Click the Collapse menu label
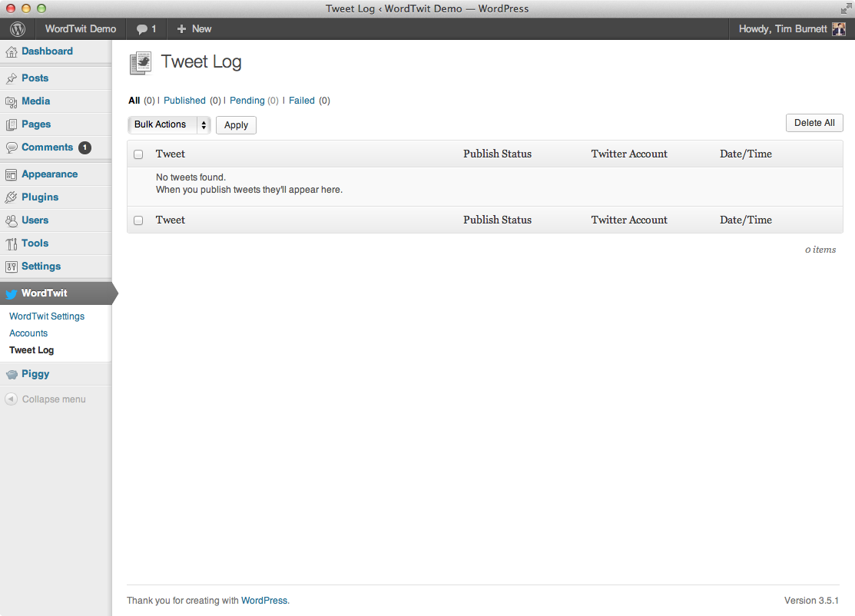 tap(54, 399)
